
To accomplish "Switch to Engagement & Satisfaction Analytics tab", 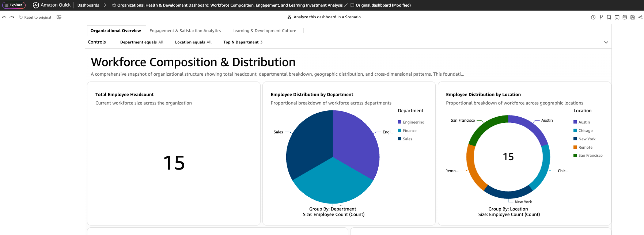I will coord(185,31).
